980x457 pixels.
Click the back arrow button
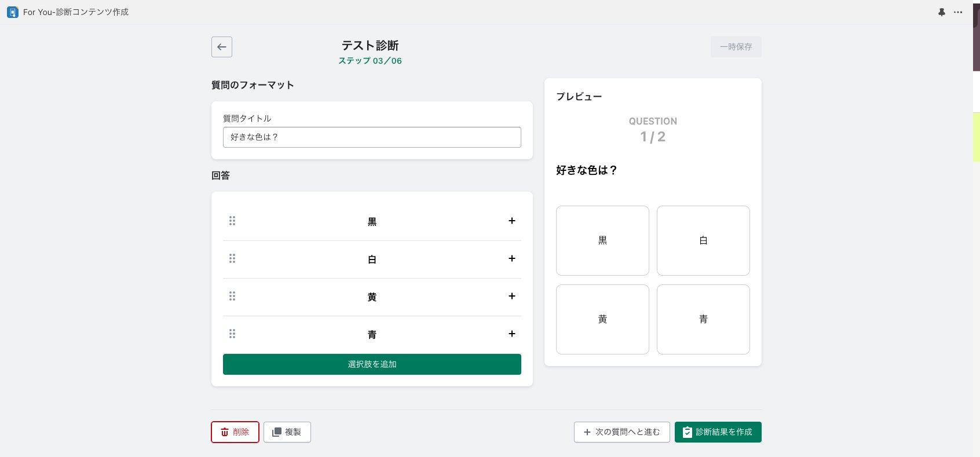pyautogui.click(x=222, y=47)
